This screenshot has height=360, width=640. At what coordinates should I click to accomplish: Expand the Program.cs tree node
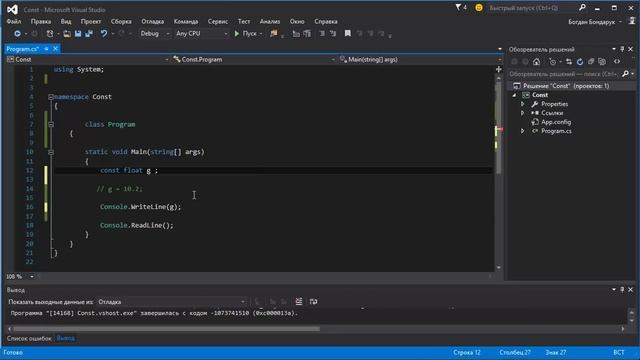click(522, 131)
